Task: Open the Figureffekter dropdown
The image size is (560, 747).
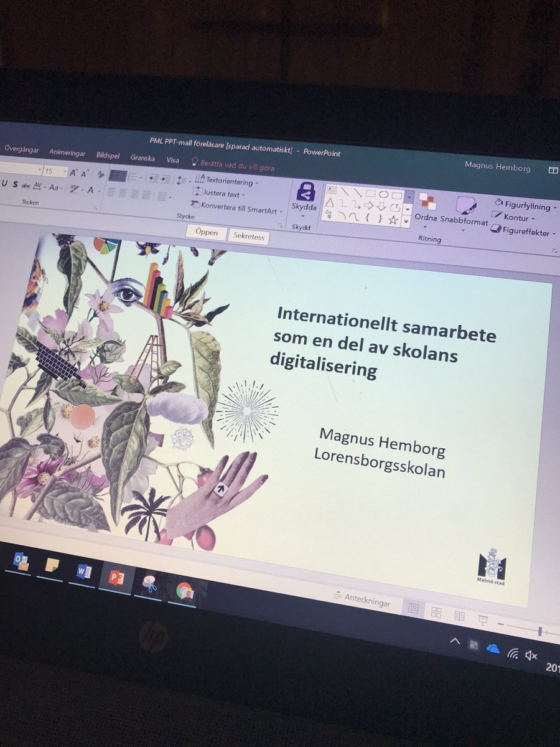Action: (523, 232)
